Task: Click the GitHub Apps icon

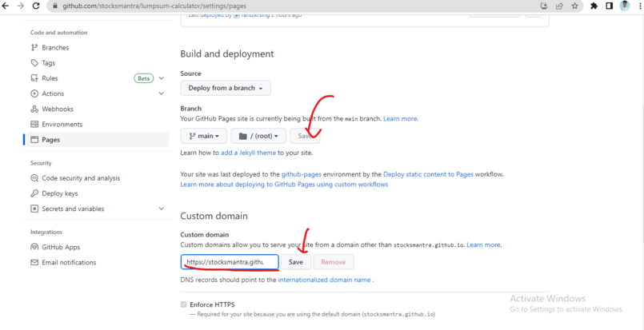Action: pos(34,247)
